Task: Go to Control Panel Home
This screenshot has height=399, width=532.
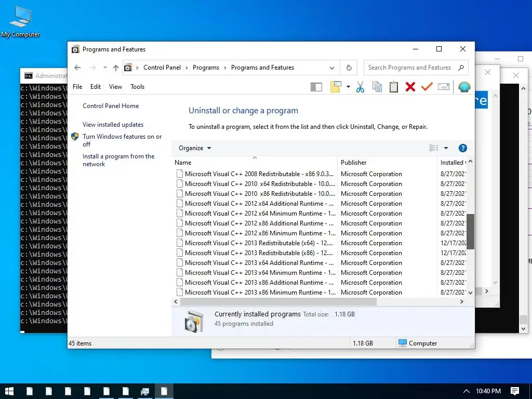Action: point(111,106)
